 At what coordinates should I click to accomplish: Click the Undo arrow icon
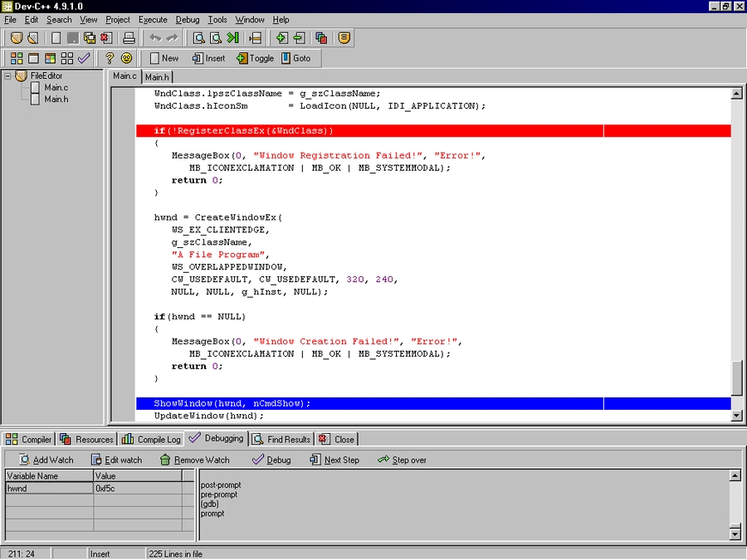[x=155, y=37]
